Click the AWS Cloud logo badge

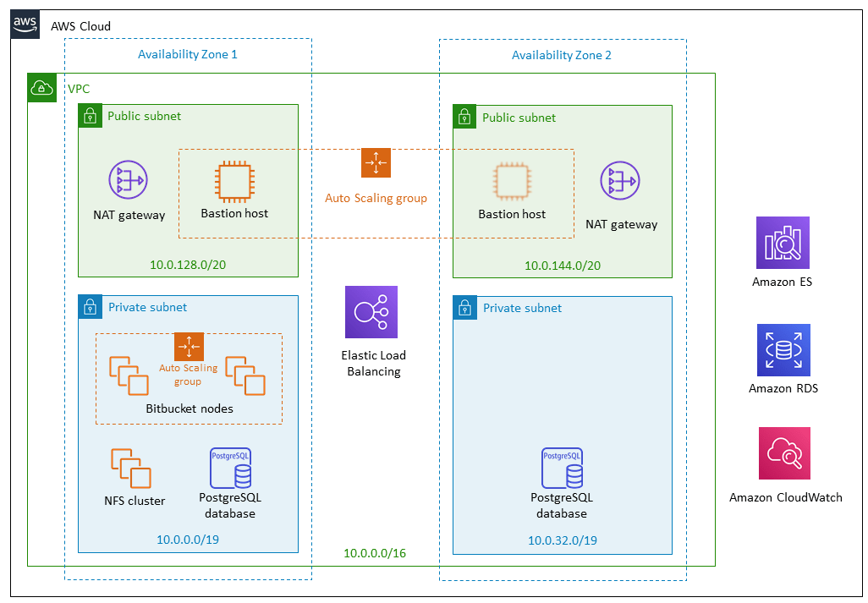(x=24, y=24)
